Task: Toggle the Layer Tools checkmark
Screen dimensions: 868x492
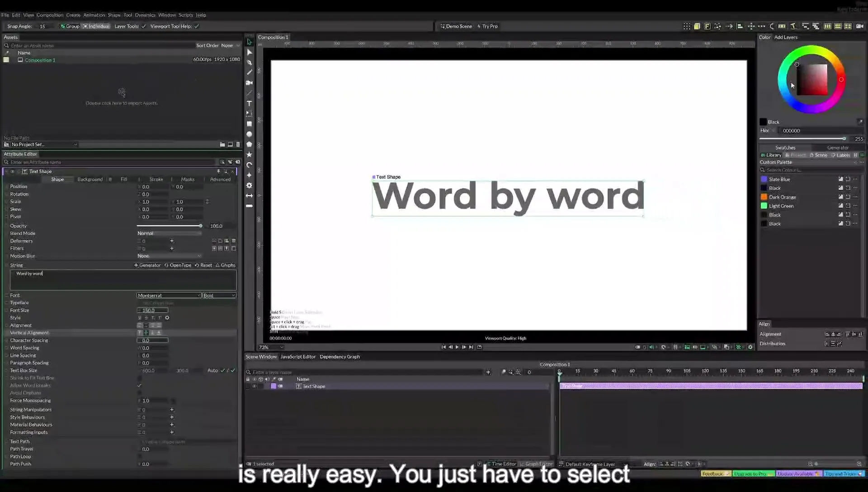Action: click(x=144, y=26)
